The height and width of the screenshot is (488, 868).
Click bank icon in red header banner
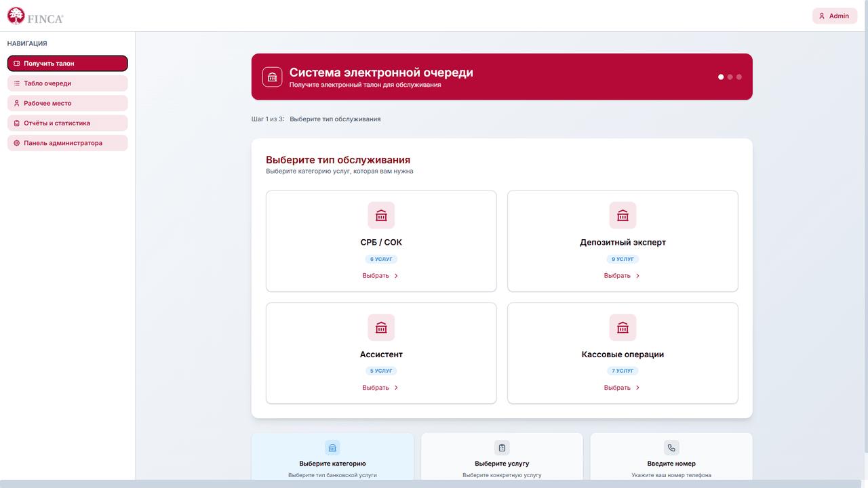[272, 77]
